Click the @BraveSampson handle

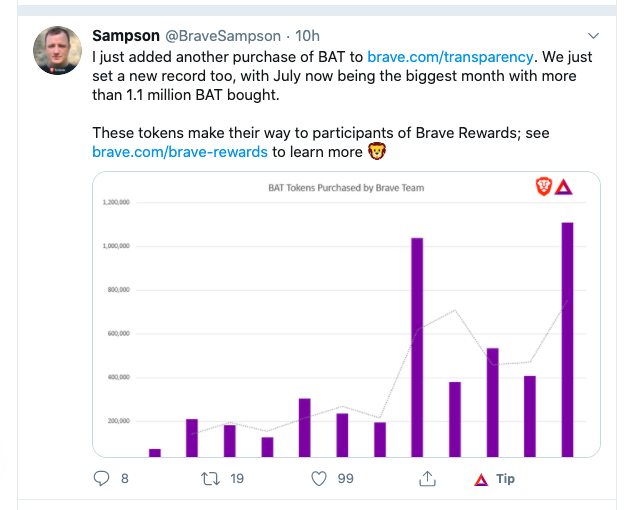pyautogui.click(x=223, y=36)
